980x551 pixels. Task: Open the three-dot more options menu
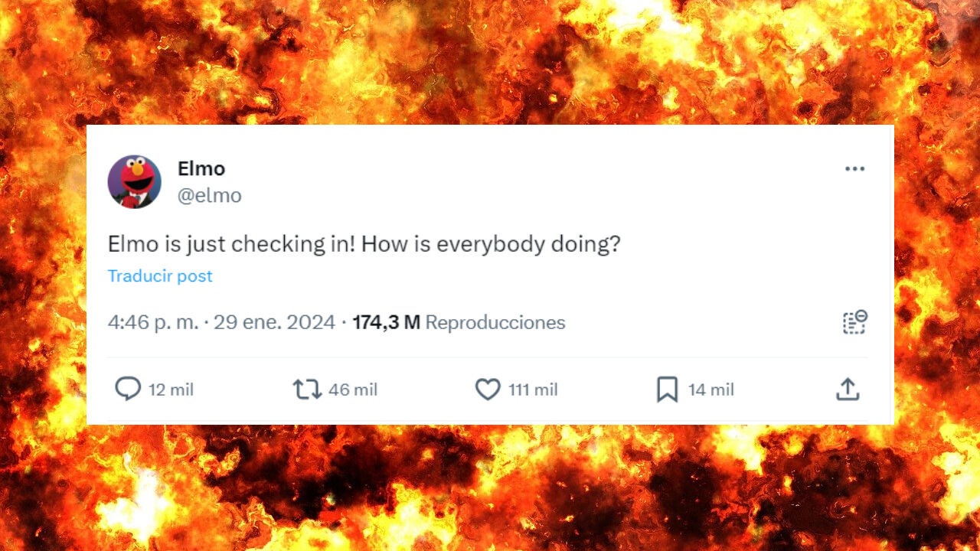(854, 169)
